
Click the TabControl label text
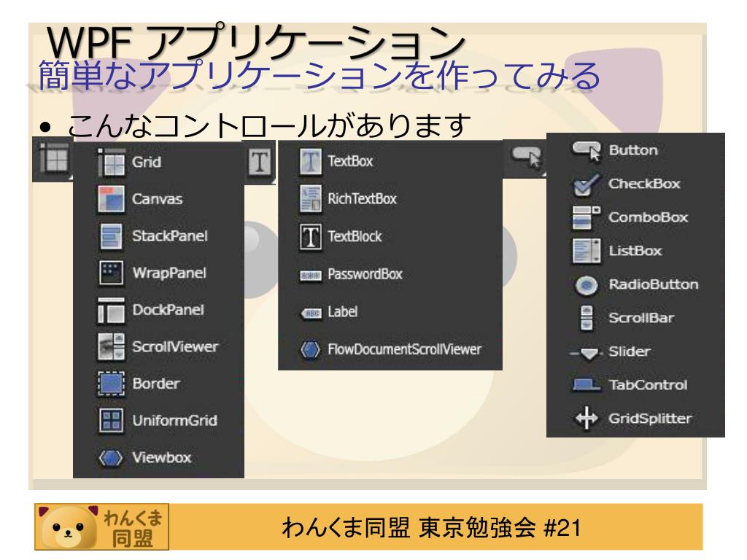pos(648,385)
